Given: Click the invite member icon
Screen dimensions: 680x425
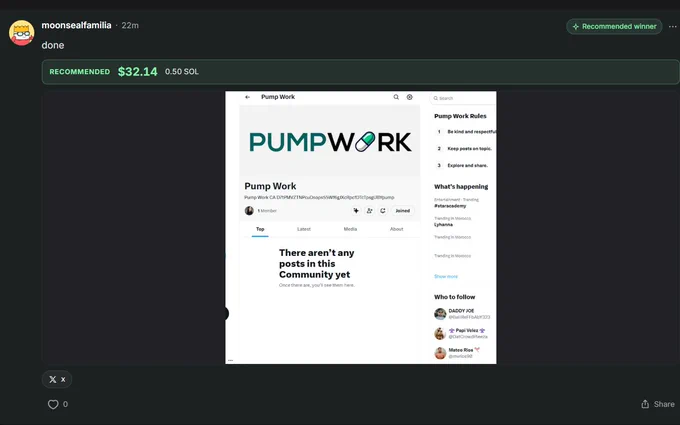Looking at the screenshot, I should (x=369, y=211).
